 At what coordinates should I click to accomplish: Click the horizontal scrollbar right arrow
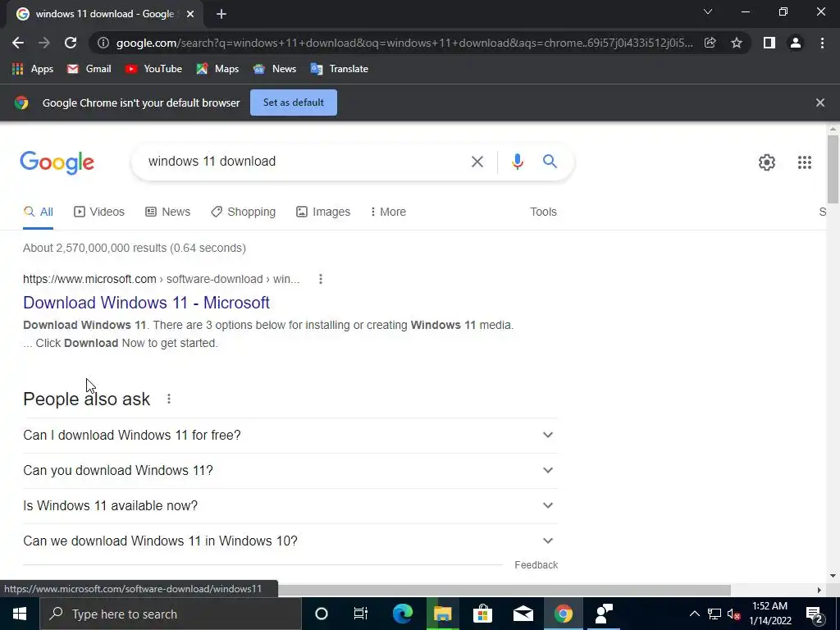(819, 590)
